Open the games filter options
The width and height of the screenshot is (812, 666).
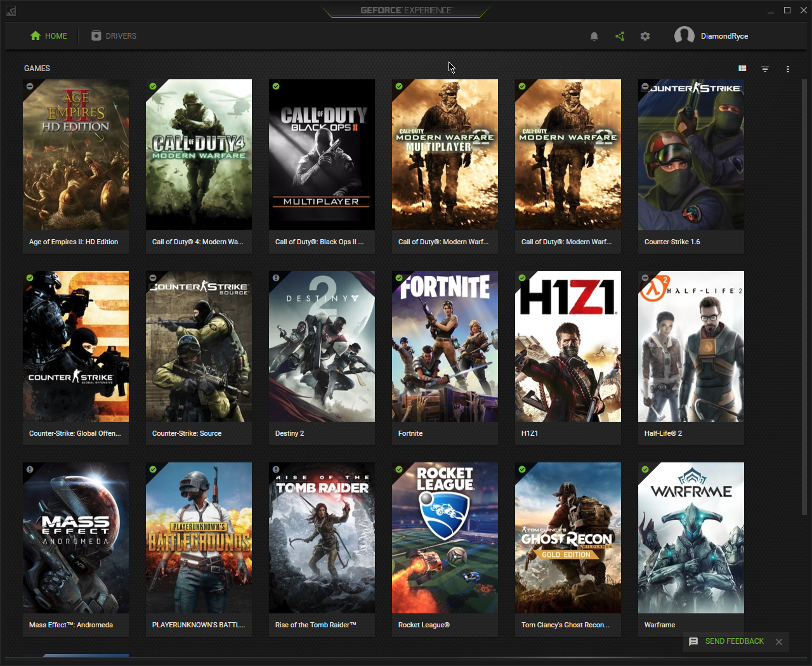[x=765, y=69]
